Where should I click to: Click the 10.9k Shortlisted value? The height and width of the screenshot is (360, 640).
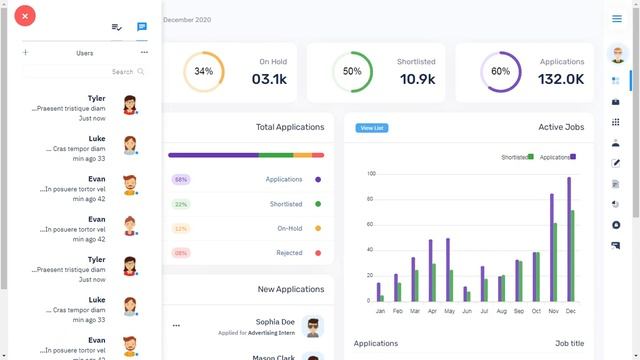(x=418, y=79)
